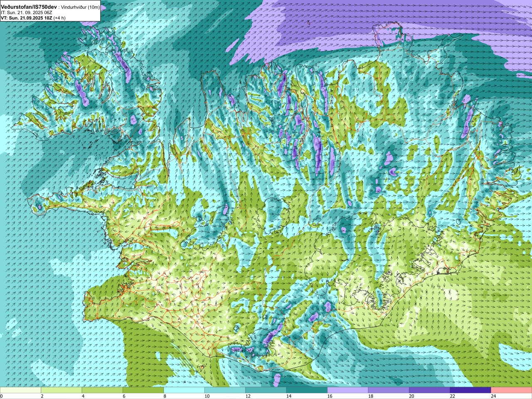
Task: Click the 4–6 m/s green legend swatch
Action: [x=102, y=390]
